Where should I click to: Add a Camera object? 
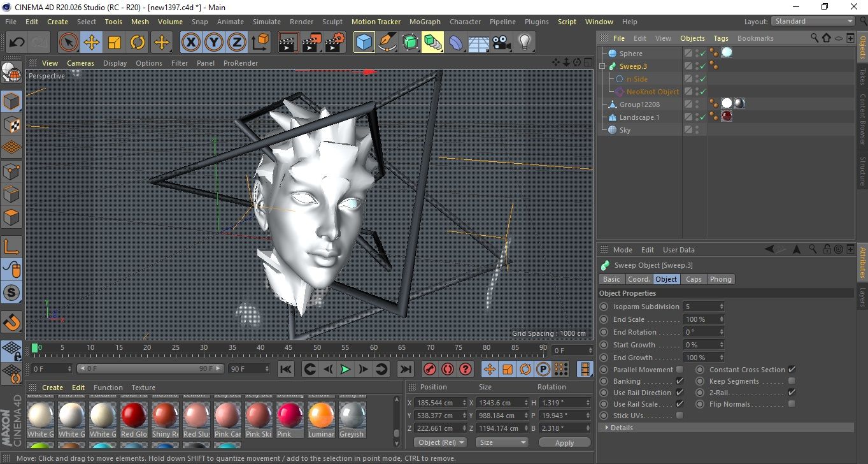[502, 43]
